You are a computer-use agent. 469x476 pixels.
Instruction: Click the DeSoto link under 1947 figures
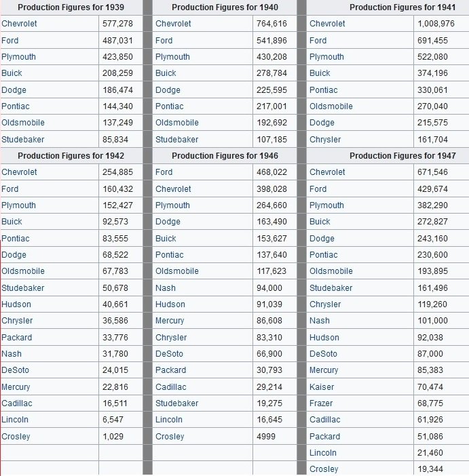pos(323,354)
